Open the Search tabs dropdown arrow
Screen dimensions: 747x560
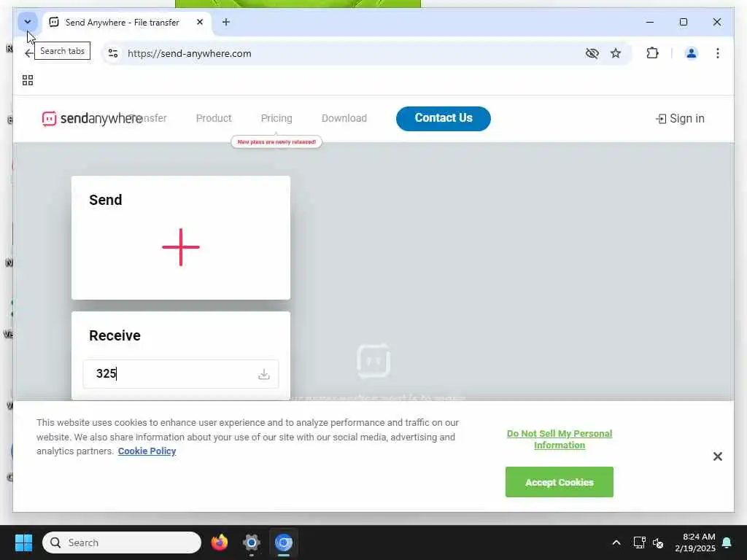click(28, 22)
